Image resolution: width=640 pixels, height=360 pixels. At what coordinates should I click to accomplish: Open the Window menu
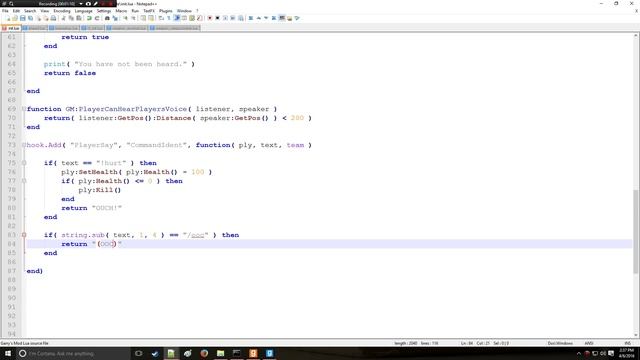tap(184, 11)
